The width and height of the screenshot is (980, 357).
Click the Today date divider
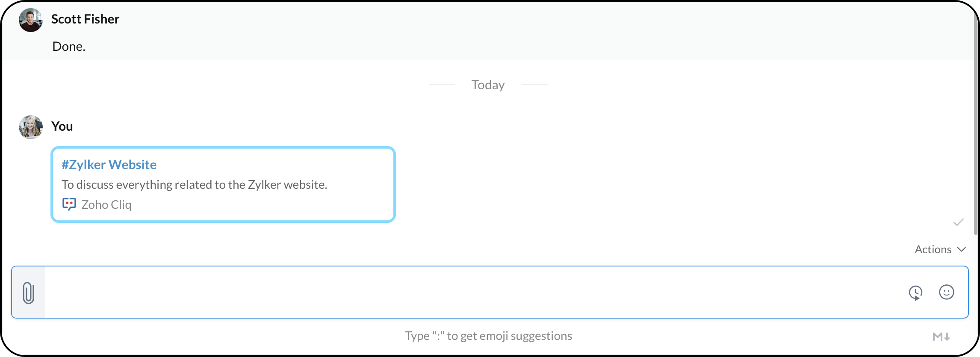pos(488,85)
